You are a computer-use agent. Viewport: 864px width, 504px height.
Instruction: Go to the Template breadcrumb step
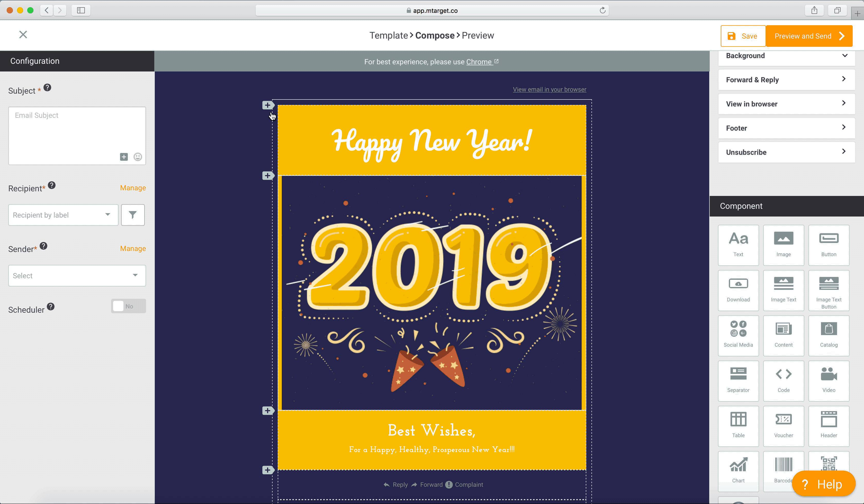point(388,35)
